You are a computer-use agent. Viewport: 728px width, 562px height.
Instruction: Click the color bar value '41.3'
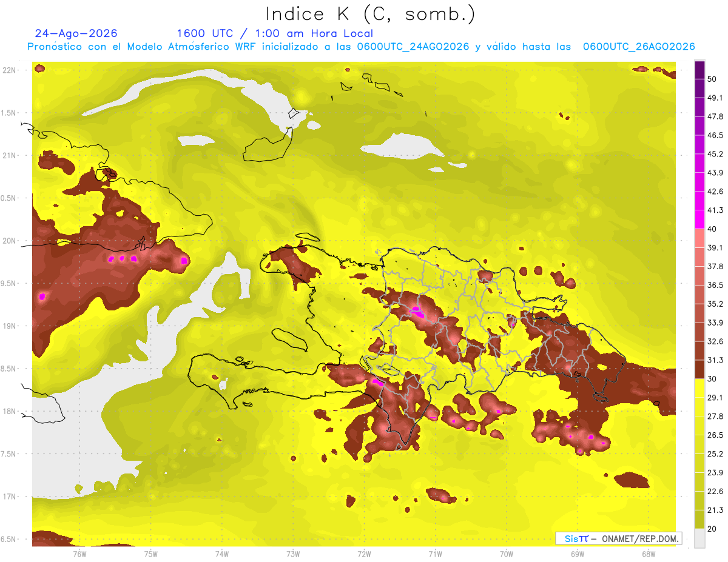tap(715, 211)
